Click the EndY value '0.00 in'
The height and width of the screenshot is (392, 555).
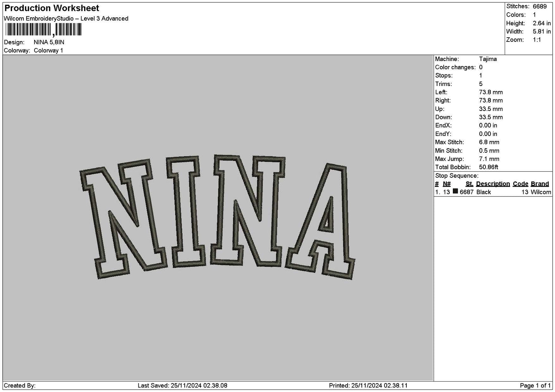click(x=488, y=134)
